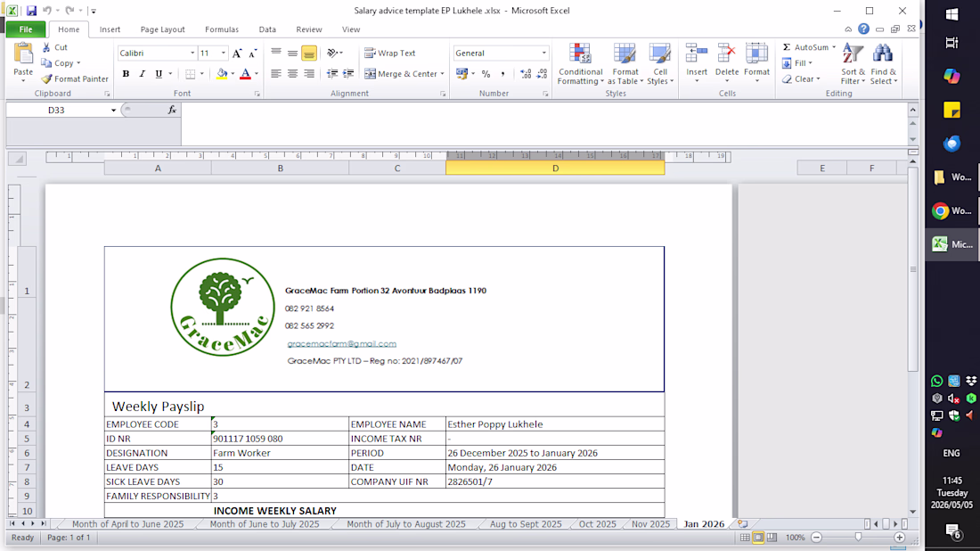Open Format as Table gallery
The height and width of the screenshot is (551, 980).
point(625,64)
